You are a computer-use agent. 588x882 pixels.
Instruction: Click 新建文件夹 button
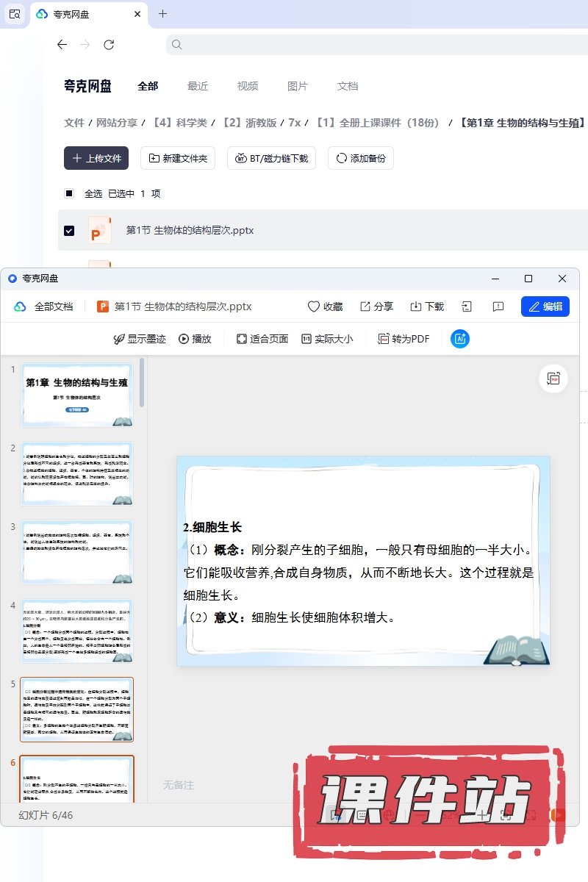pos(178,158)
